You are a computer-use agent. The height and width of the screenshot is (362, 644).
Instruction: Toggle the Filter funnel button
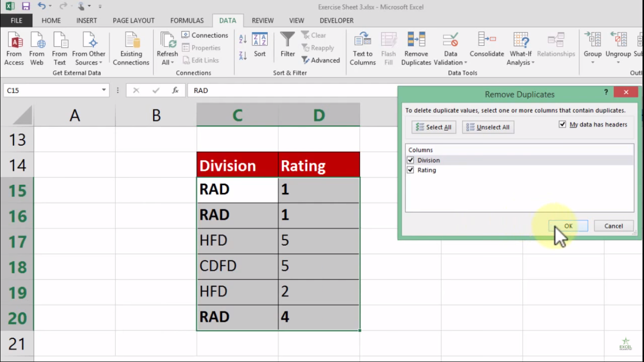click(x=288, y=45)
